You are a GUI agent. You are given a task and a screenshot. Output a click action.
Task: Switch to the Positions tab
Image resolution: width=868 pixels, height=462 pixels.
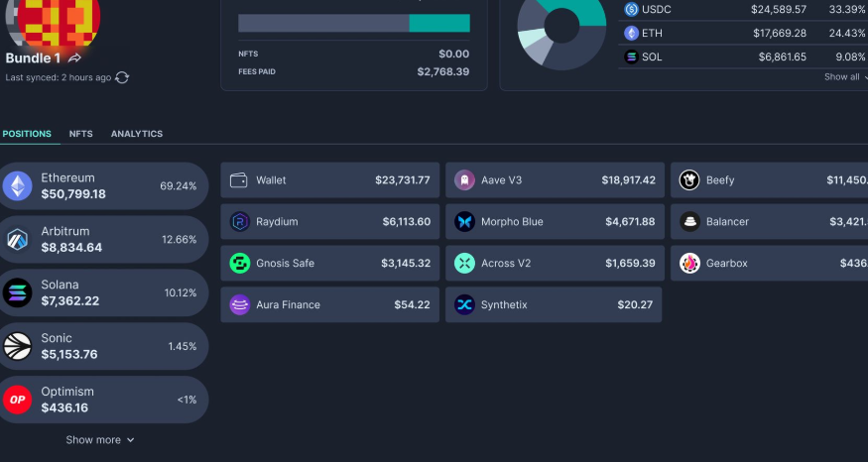[27, 134]
